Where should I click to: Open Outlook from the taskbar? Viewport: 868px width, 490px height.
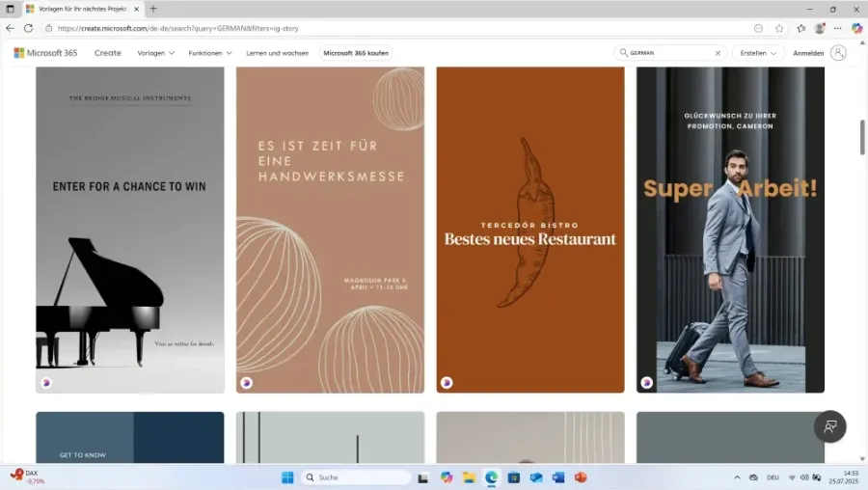[x=536, y=477]
